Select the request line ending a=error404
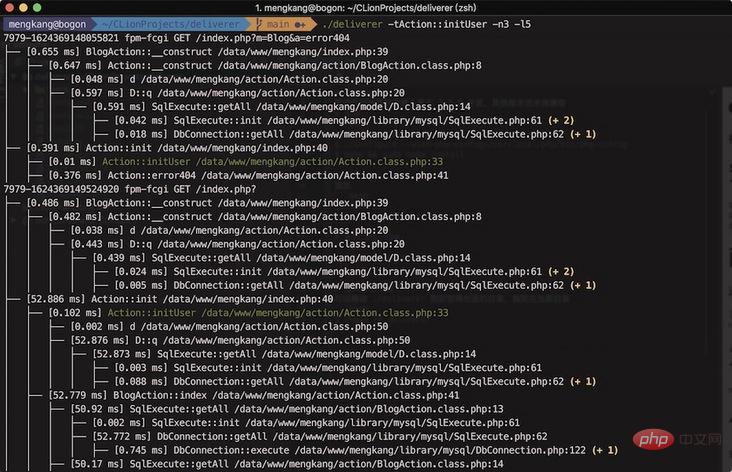 click(x=176, y=38)
